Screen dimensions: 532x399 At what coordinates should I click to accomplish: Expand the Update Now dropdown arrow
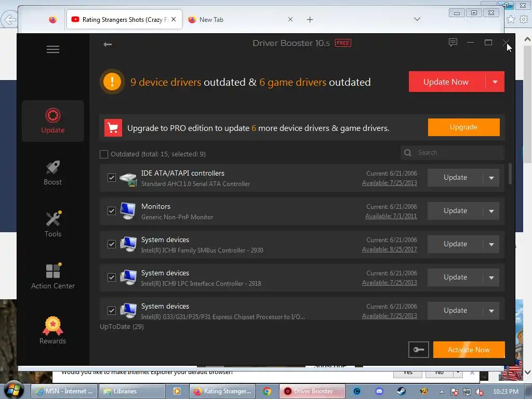point(495,82)
